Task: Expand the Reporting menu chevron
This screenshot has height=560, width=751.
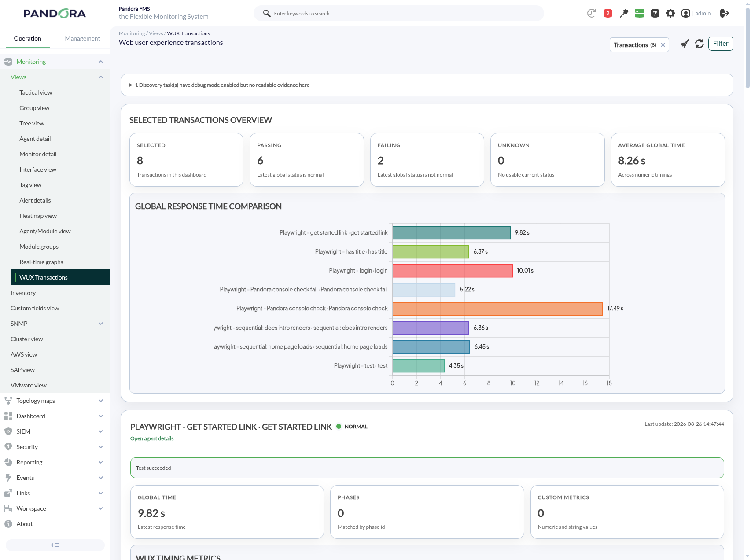Action: (x=101, y=462)
